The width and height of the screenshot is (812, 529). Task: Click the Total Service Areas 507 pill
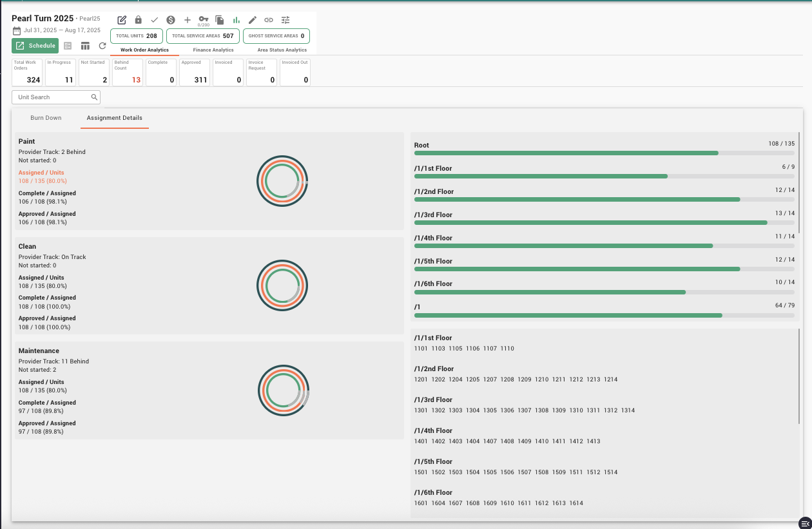(x=203, y=36)
